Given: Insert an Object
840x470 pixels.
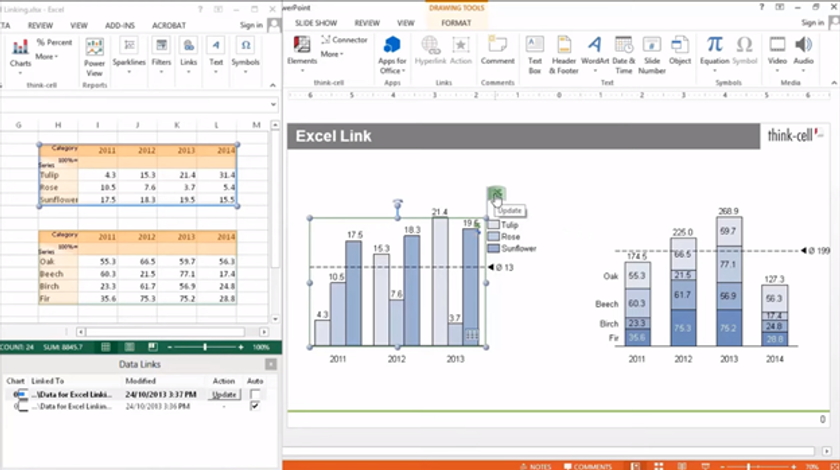Looking at the screenshot, I should (x=680, y=51).
